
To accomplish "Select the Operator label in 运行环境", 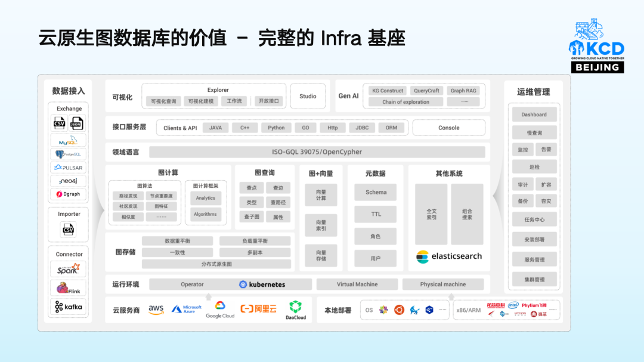I will point(192,284).
